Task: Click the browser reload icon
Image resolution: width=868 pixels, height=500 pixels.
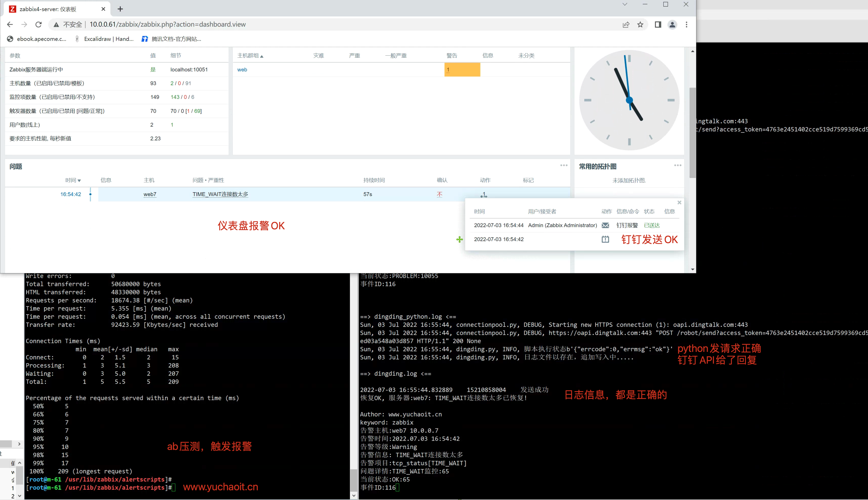Action: coord(39,24)
